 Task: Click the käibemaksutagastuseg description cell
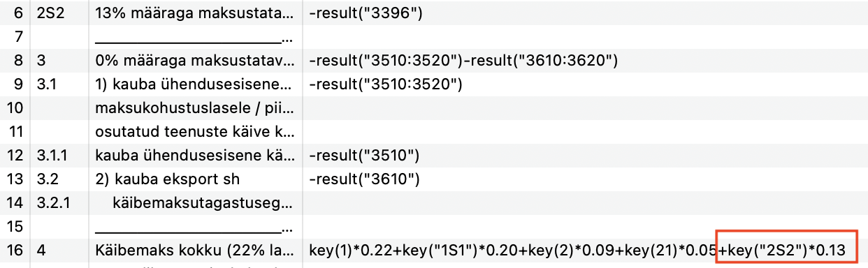196,204
